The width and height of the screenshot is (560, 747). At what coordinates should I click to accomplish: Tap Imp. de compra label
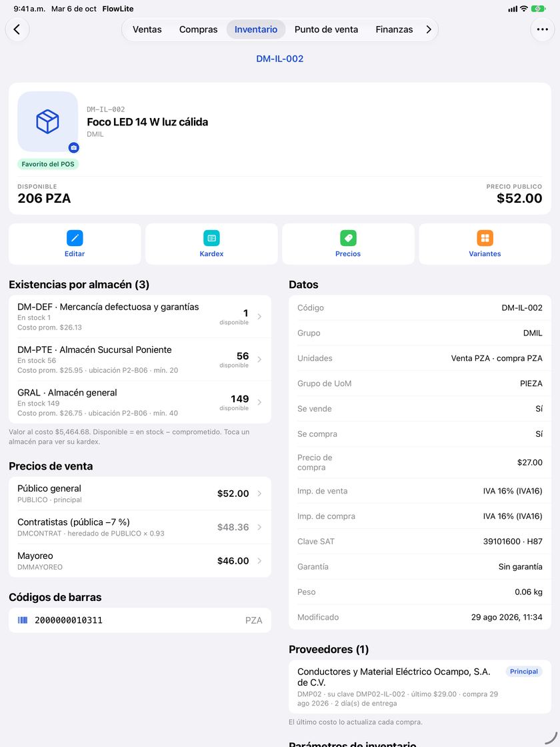click(x=326, y=516)
